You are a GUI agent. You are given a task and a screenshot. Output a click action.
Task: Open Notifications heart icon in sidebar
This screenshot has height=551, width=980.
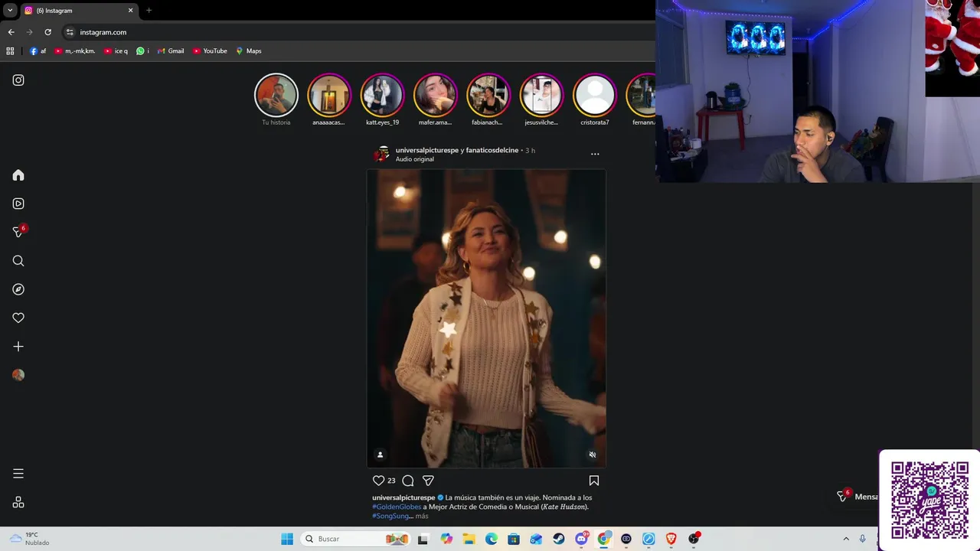18,318
